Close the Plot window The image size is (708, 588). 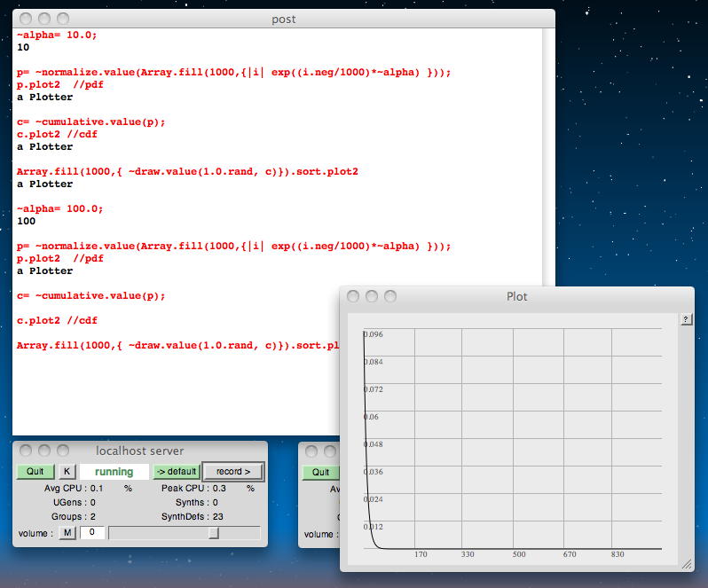(x=353, y=296)
